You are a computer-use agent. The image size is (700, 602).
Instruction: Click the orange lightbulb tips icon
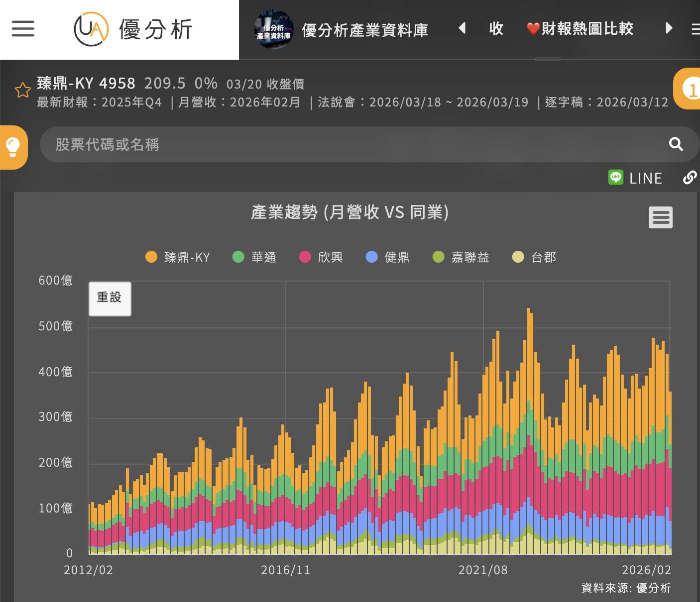click(13, 147)
